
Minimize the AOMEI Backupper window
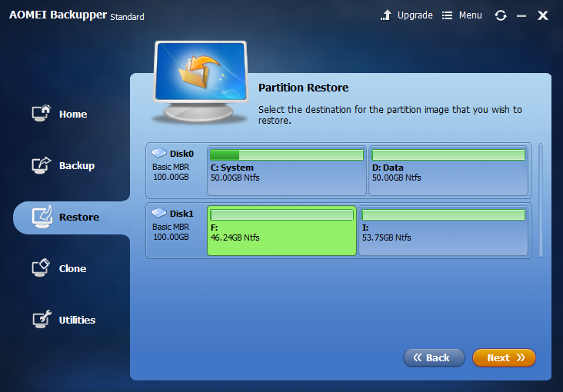pyautogui.click(x=521, y=16)
